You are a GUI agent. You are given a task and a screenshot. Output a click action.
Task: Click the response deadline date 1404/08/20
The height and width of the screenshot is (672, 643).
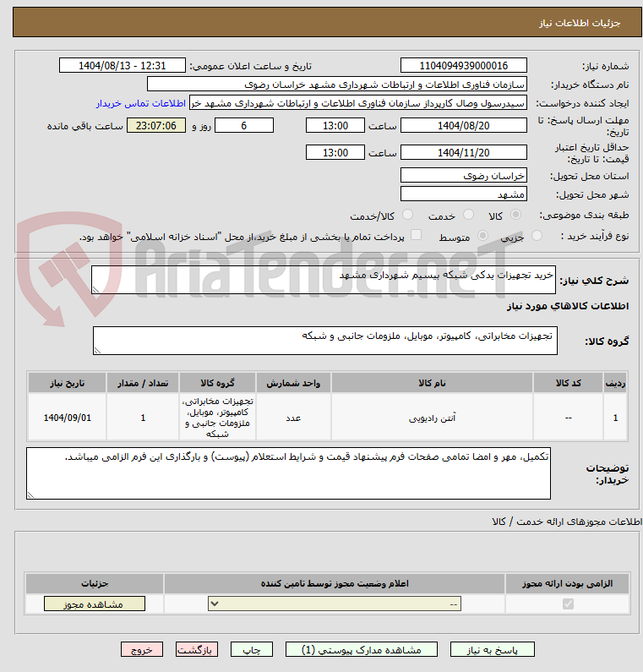point(464,126)
